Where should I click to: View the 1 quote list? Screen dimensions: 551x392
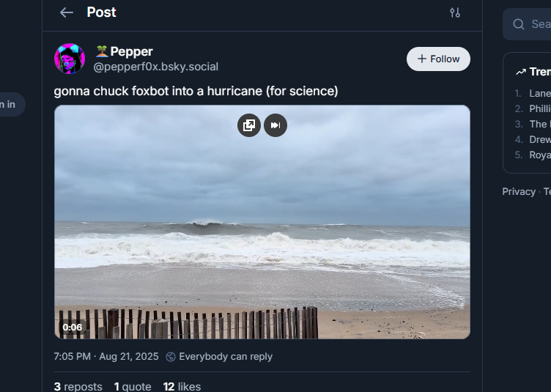133,386
